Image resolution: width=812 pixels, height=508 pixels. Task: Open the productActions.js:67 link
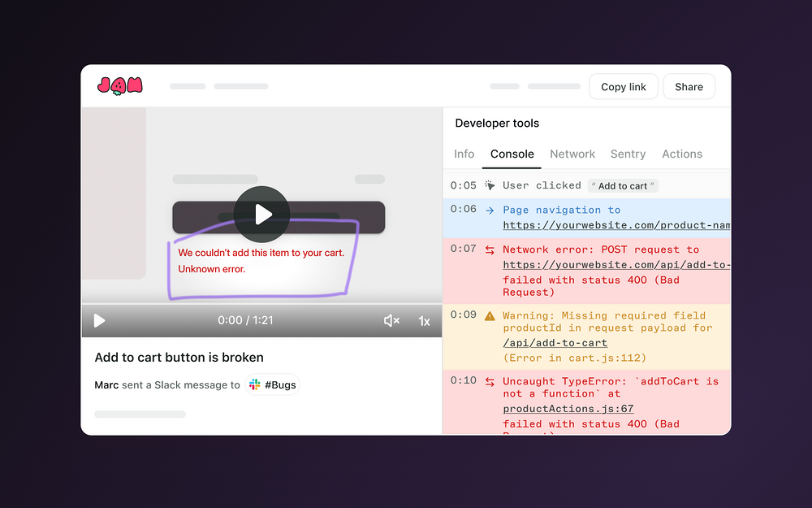568,409
